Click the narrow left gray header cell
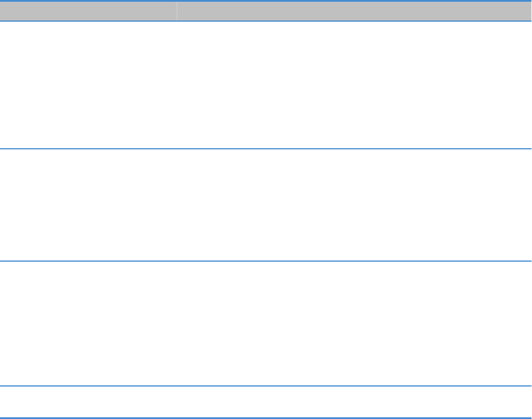532x419 pixels. [88, 11]
